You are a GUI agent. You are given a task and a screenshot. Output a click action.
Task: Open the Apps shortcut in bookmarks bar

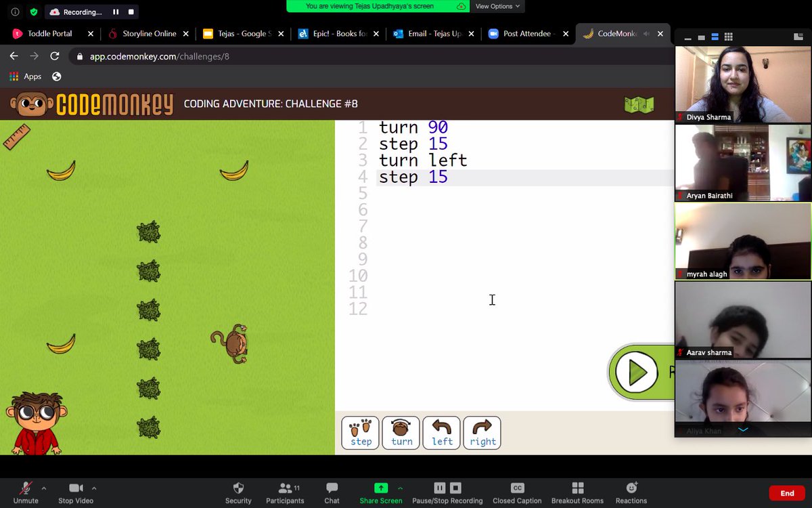point(25,77)
